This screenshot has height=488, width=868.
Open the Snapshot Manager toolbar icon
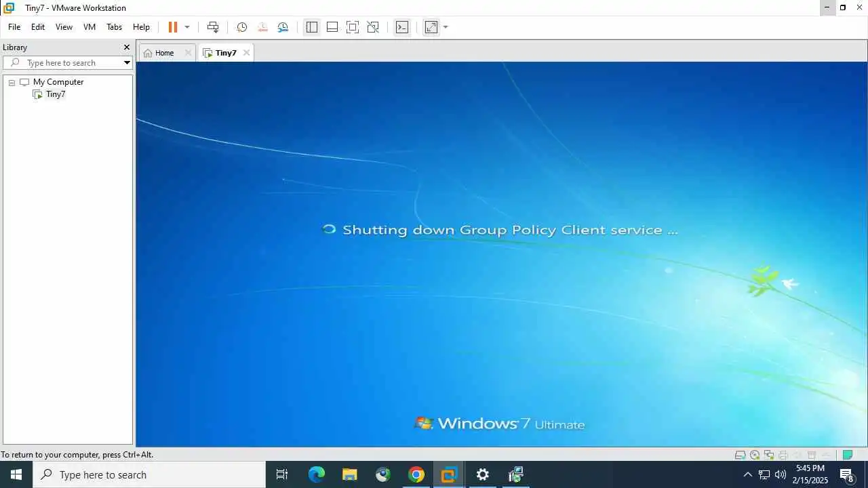(283, 27)
